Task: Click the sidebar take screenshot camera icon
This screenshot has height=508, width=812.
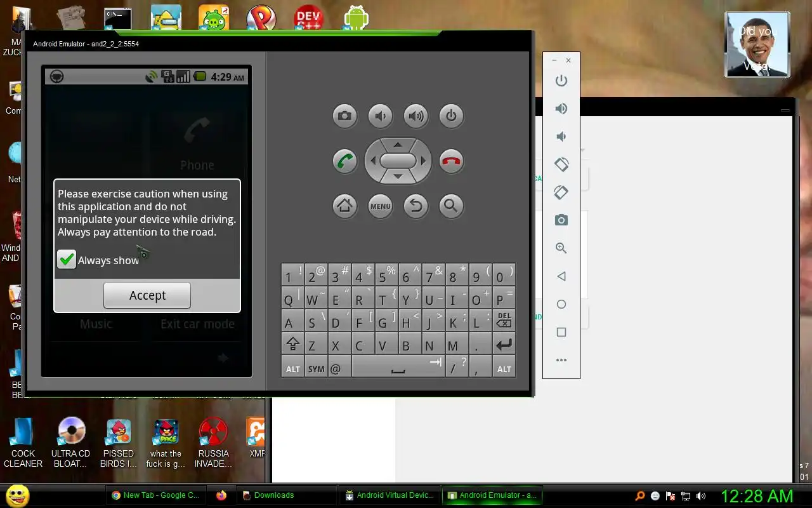Action: click(x=561, y=220)
